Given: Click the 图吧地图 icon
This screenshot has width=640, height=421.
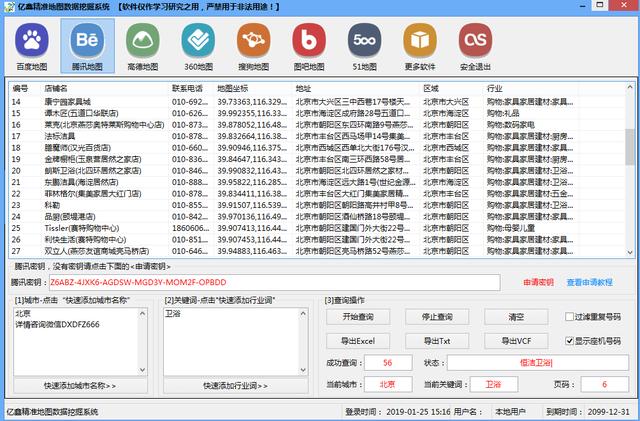Looking at the screenshot, I should point(309,43).
